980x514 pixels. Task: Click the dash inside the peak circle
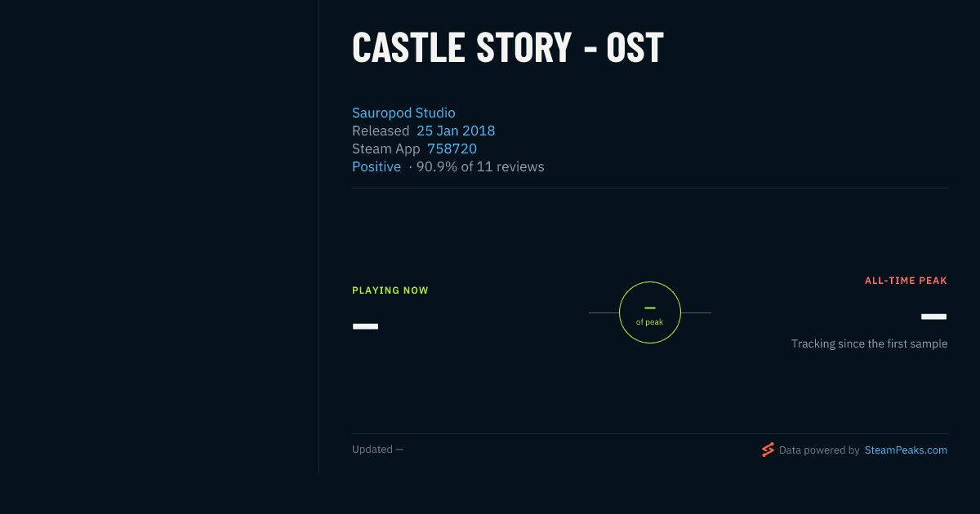650,308
